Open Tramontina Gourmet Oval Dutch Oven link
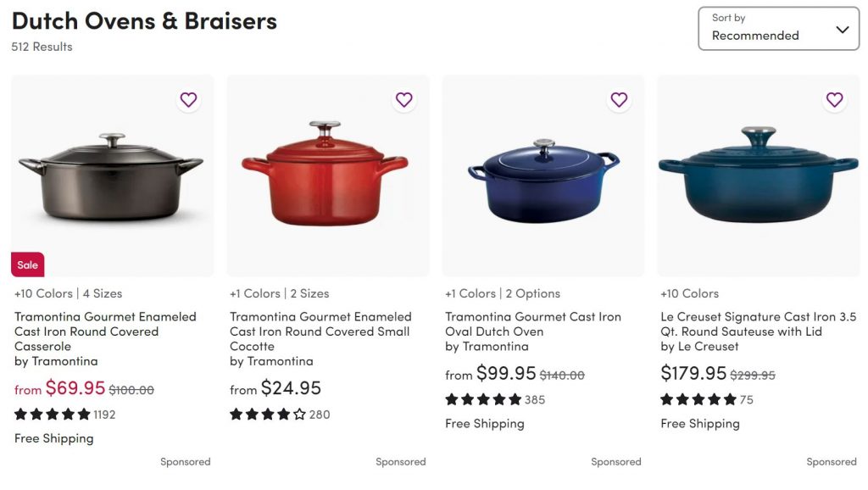This screenshot has width=868, height=490. (x=533, y=324)
